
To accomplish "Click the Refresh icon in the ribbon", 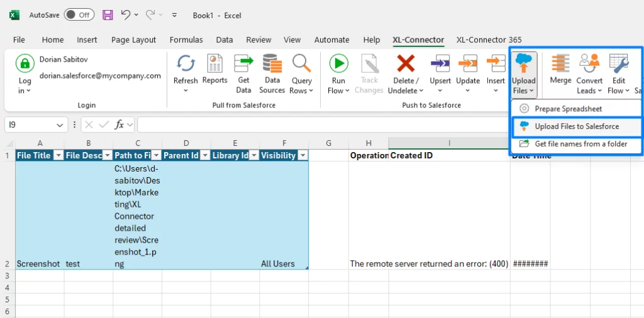I will point(186,63).
